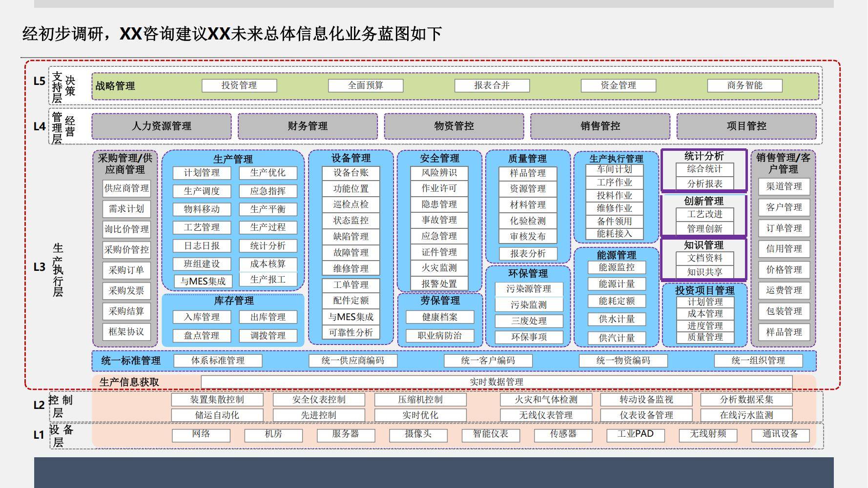The height and width of the screenshot is (488, 868).
Task: Select the 化验检测 box
Action: tap(528, 221)
